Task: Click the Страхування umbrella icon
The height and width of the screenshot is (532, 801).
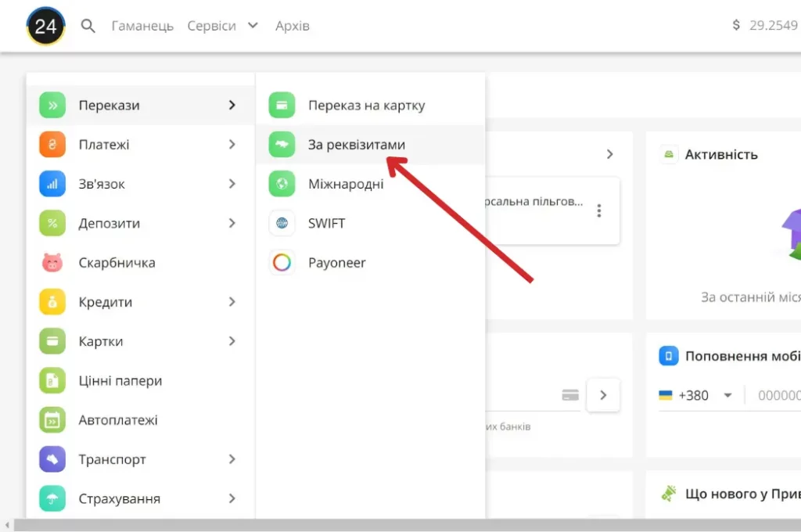Action: click(x=52, y=498)
